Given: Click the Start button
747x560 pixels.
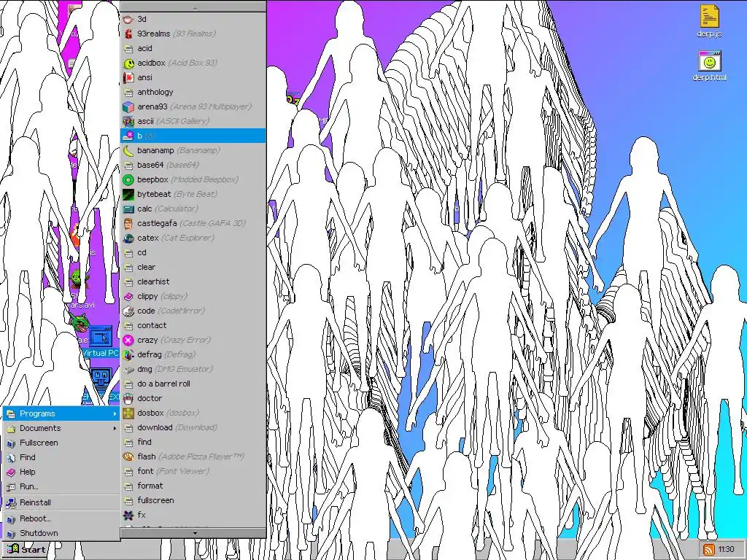Looking at the screenshot, I should click(26, 550).
